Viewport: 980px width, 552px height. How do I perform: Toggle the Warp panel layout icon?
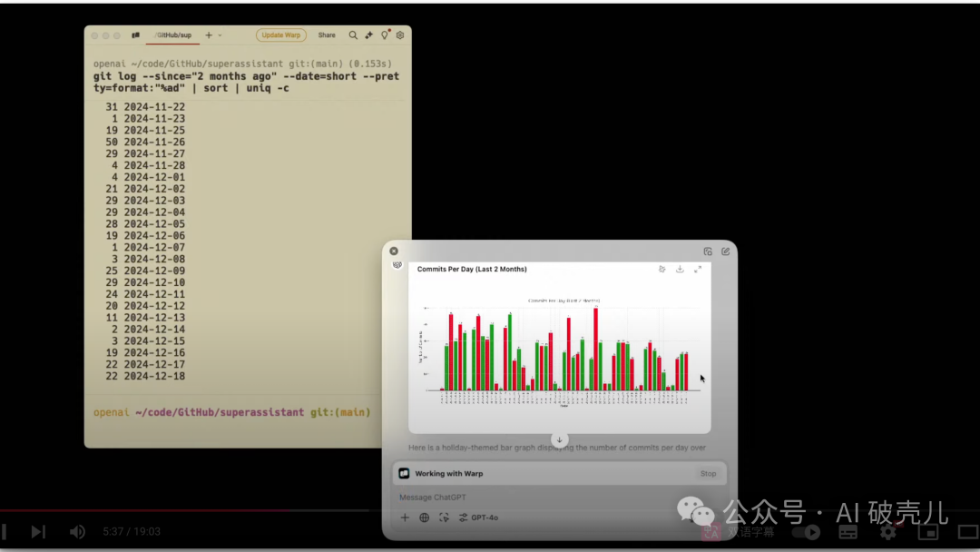click(x=135, y=35)
